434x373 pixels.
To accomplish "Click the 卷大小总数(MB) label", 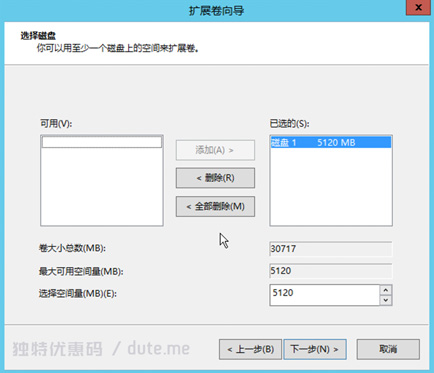I will (x=72, y=248).
